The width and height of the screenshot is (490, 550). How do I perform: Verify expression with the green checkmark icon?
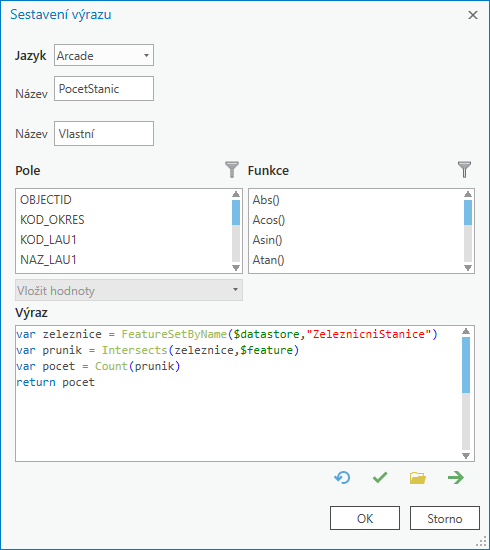pos(380,477)
